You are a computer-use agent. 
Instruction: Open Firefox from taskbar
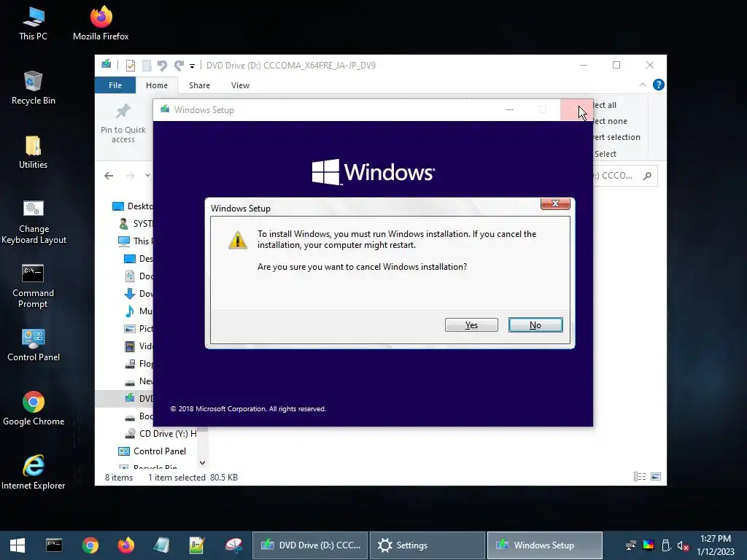[125, 545]
